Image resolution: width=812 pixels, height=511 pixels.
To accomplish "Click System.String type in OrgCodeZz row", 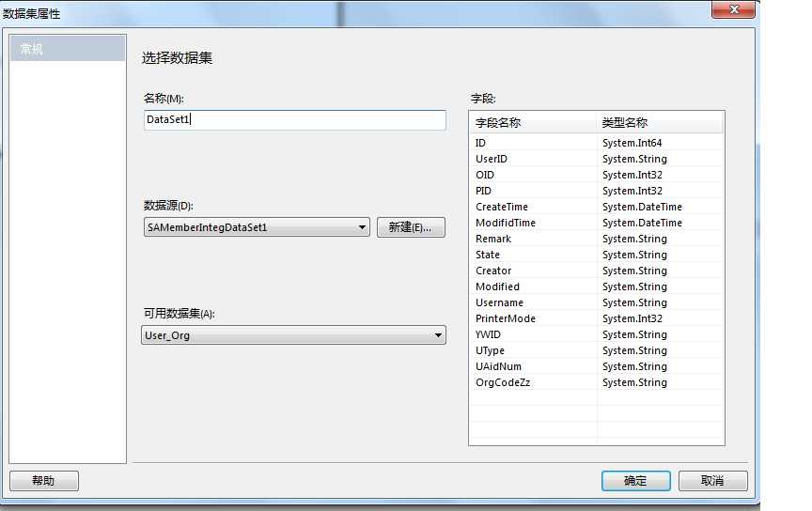I will coord(635,382).
